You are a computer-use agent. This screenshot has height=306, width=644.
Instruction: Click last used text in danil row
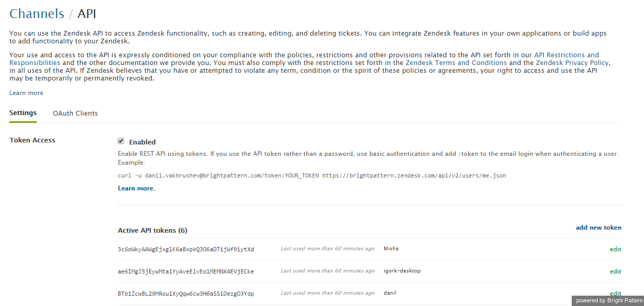[x=327, y=293]
